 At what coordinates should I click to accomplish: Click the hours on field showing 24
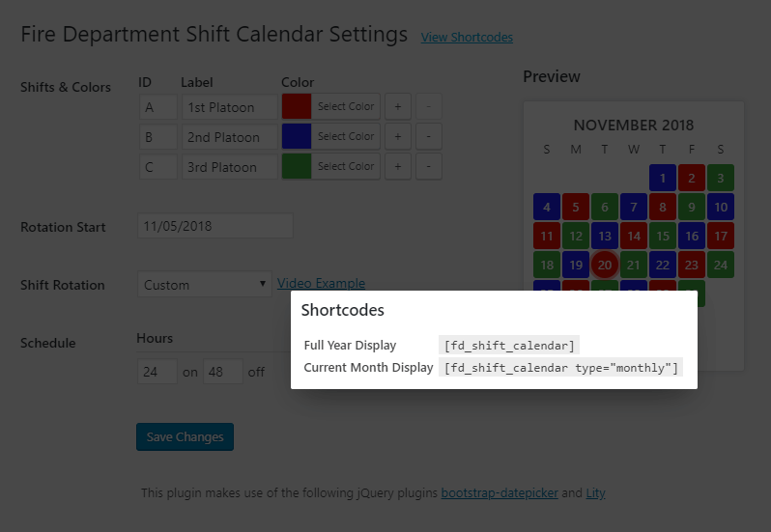(157, 372)
